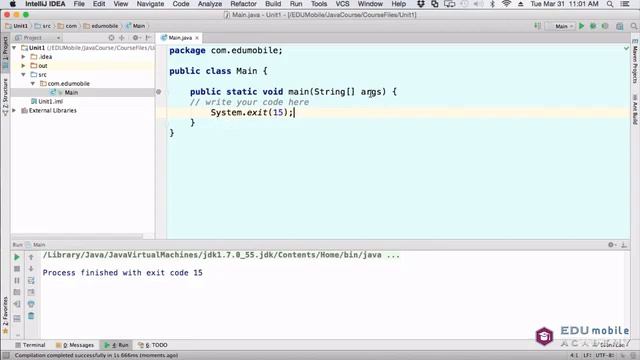Open the Analyze menu
This screenshot has width=640, height=360.
coord(210,4)
